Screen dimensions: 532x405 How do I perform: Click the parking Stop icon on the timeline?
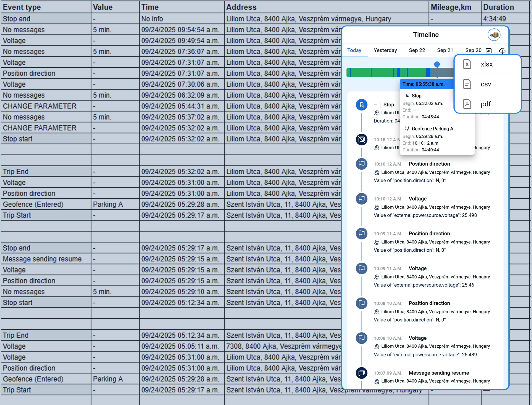361,105
